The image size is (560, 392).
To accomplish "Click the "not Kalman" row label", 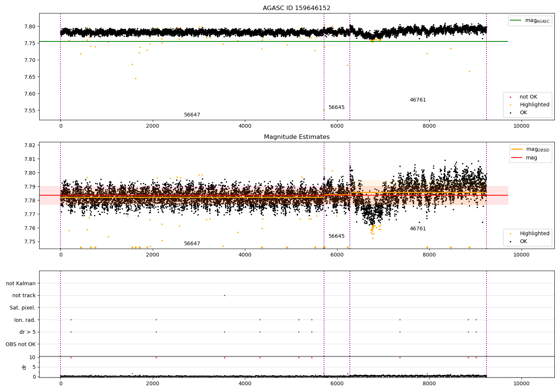I will tap(21, 283).
